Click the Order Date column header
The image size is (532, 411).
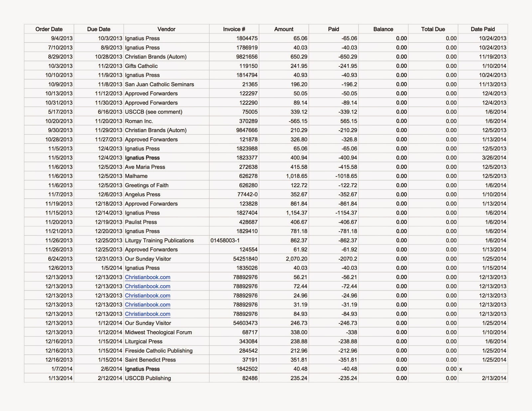tap(49, 29)
